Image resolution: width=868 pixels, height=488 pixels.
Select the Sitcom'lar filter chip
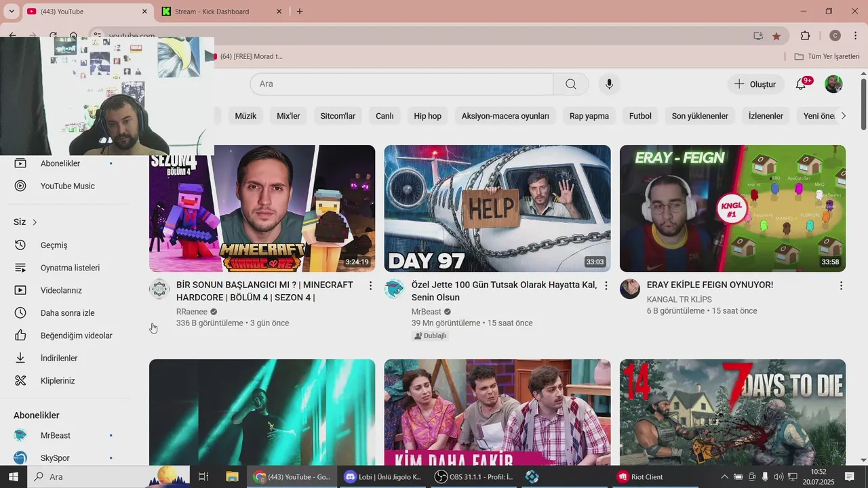click(338, 116)
